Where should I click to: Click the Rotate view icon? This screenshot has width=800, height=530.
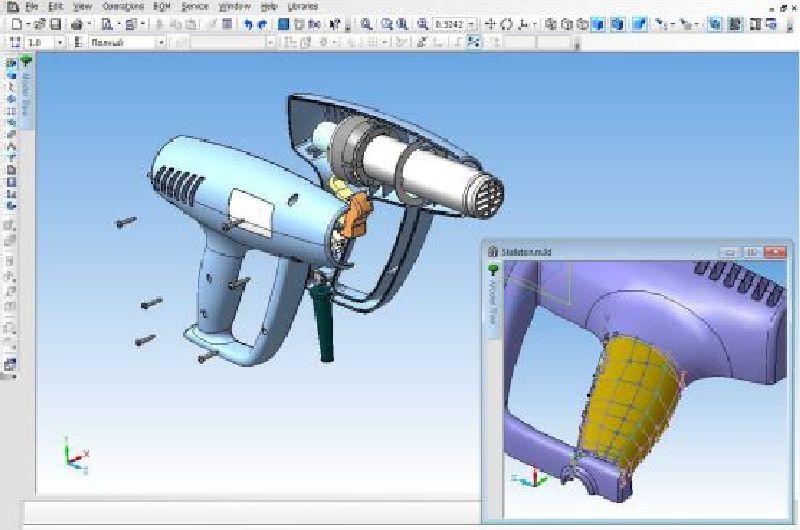pos(507,24)
